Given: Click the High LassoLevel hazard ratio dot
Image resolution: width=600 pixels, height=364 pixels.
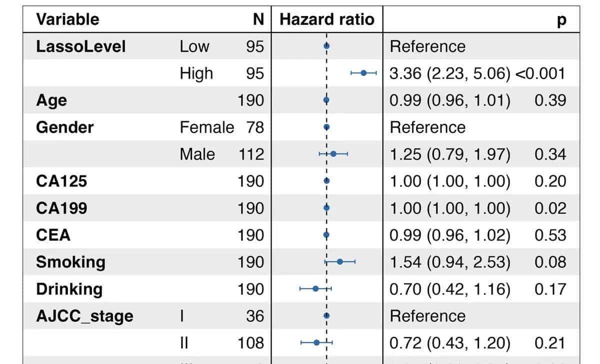Looking at the screenshot, I should 363,73.
